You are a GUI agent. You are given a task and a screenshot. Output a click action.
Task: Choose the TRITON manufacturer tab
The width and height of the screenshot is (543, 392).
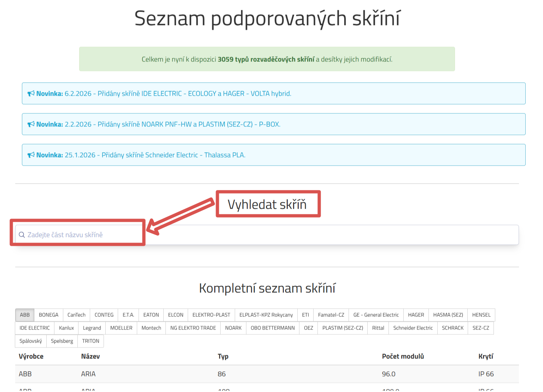90,341
